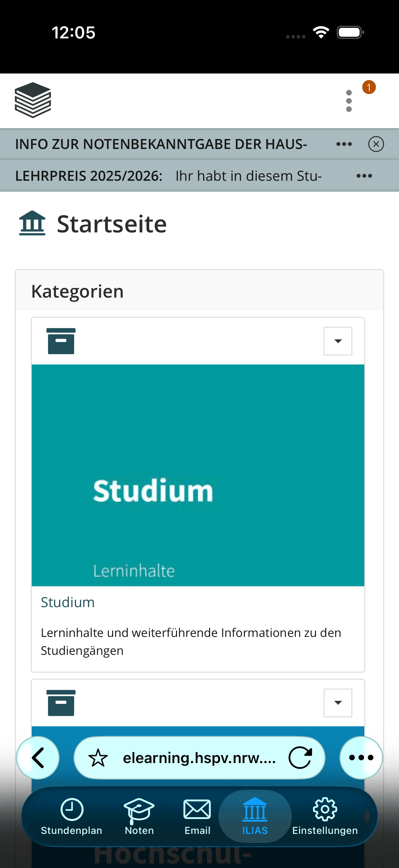399x868 pixels.
Task: Click the Studium category box icon
Action: (61, 341)
